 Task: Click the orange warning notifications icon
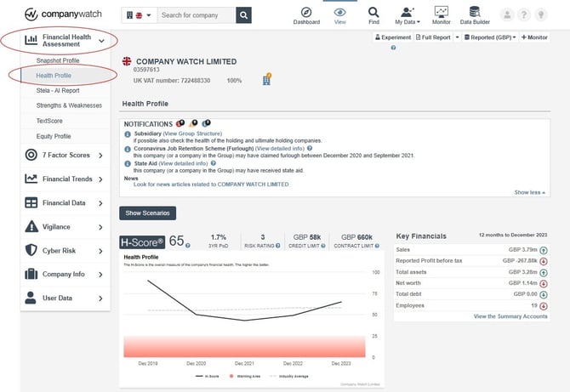pyautogui.click(x=193, y=123)
